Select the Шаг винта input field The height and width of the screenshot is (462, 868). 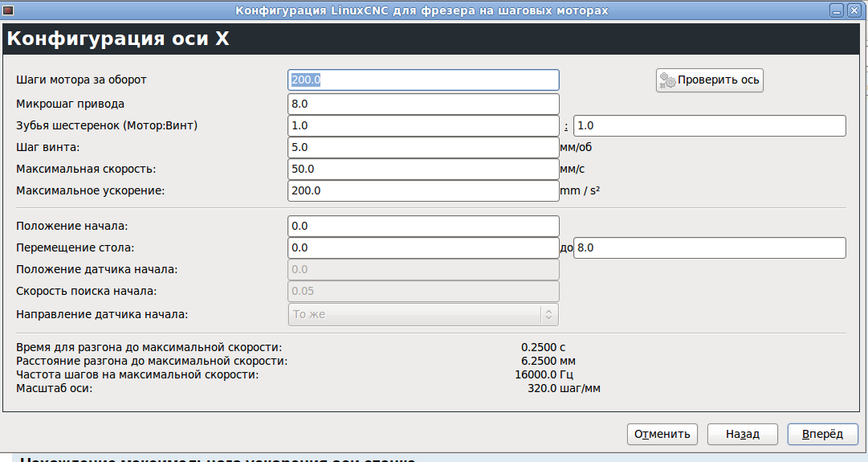click(x=423, y=147)
